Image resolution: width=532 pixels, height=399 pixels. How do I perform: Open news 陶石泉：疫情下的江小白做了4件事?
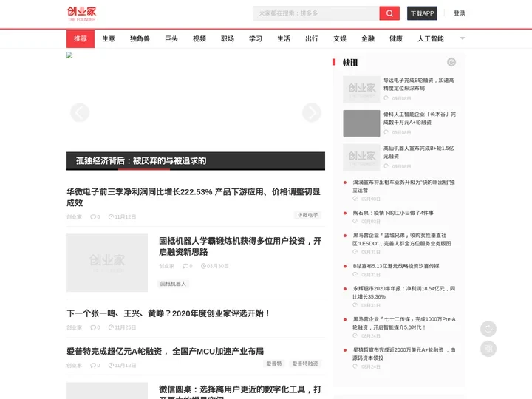click(393, 213)
